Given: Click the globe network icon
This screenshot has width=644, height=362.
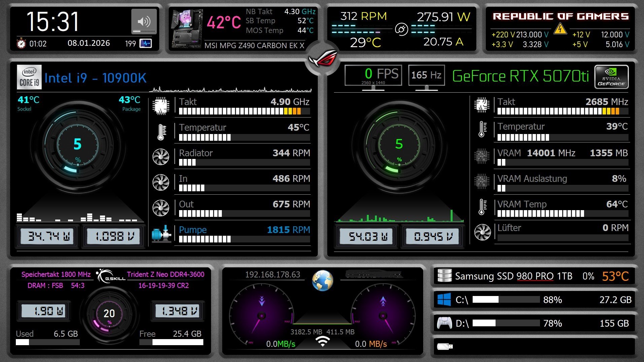Looking at the screenshot, I should 322,280.
